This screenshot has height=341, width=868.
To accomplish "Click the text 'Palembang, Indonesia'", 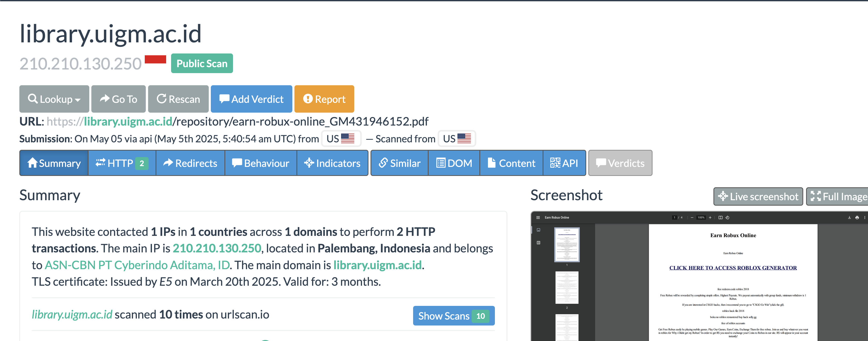I will click(374, 248).
